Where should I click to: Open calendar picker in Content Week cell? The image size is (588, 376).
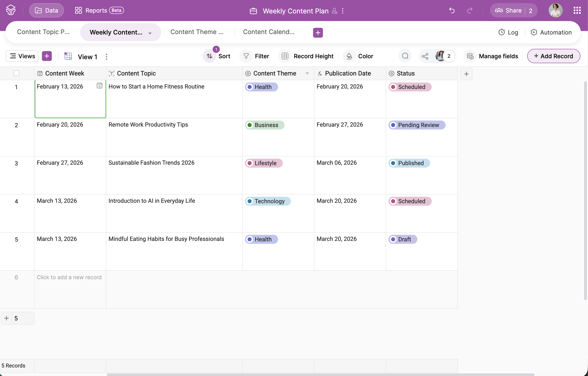click(x=99, y=86)
